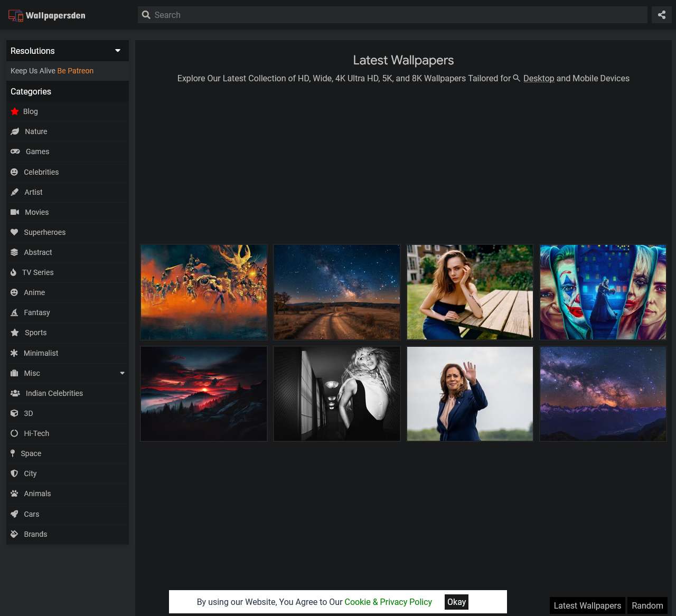The width and height of the screenshot is (676, 616).
Task: Click the Be Patreon link
Action: pyautogui.click(x=76, y=71)
